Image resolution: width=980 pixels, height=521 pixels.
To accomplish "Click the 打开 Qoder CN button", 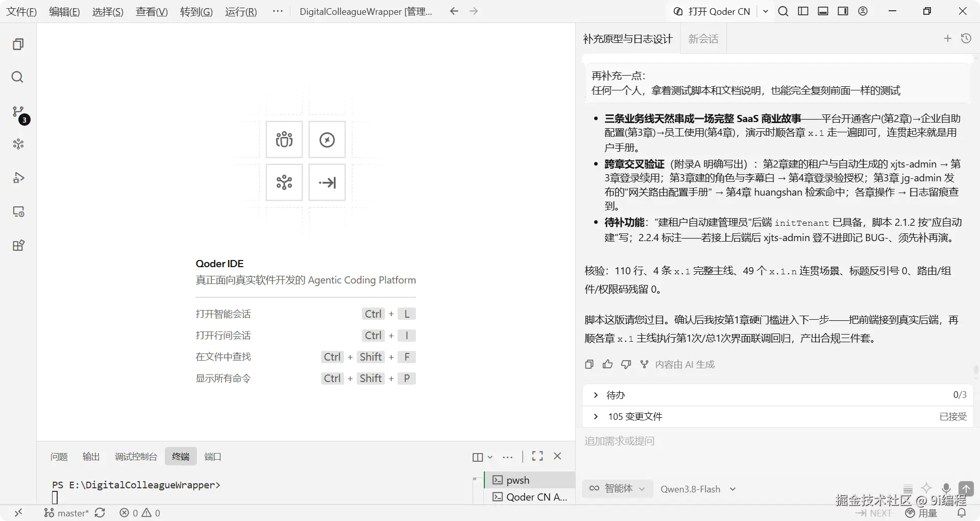I will [x=713, y=11].
